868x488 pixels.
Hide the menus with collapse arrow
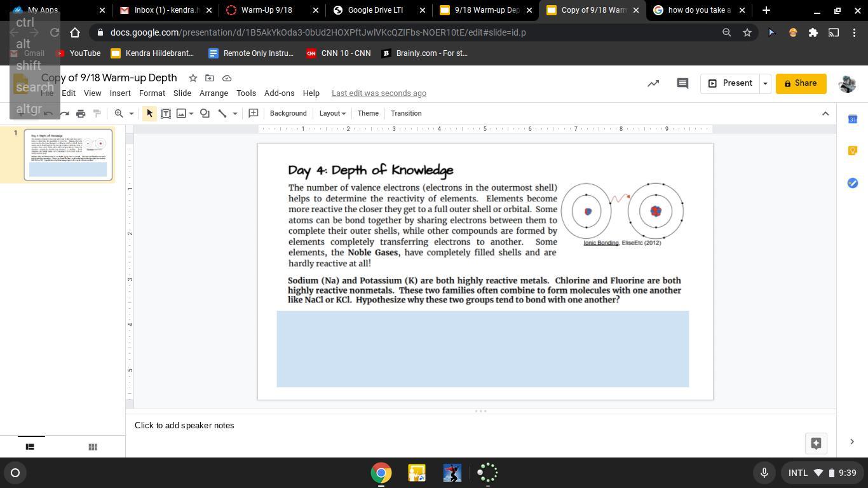[825, 114]
